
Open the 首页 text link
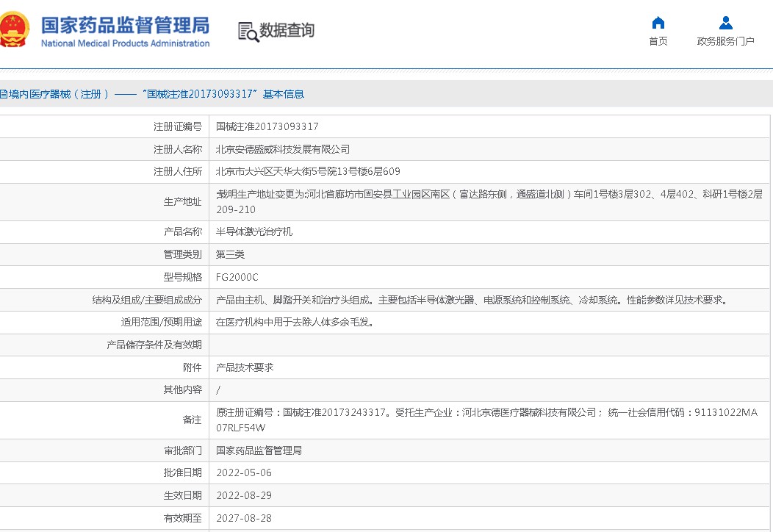coord(658,41)
